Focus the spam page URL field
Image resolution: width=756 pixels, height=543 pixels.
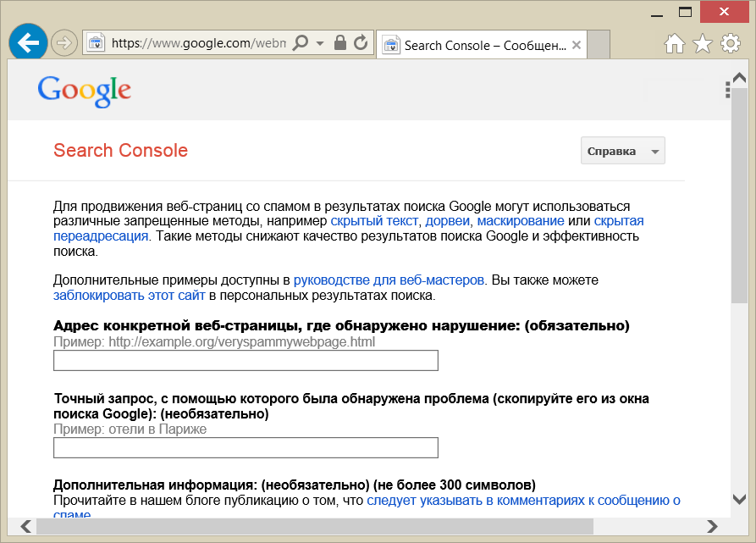[x=246, y=360]
